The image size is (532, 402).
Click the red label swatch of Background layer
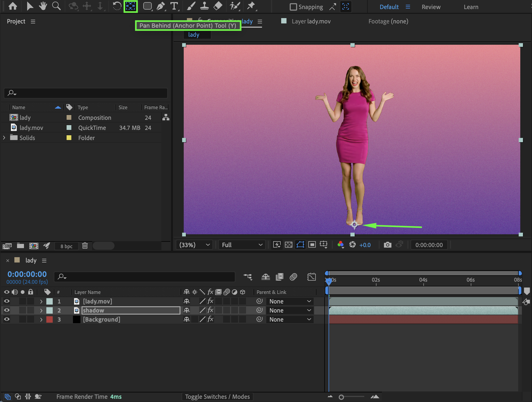pos(50,319)
